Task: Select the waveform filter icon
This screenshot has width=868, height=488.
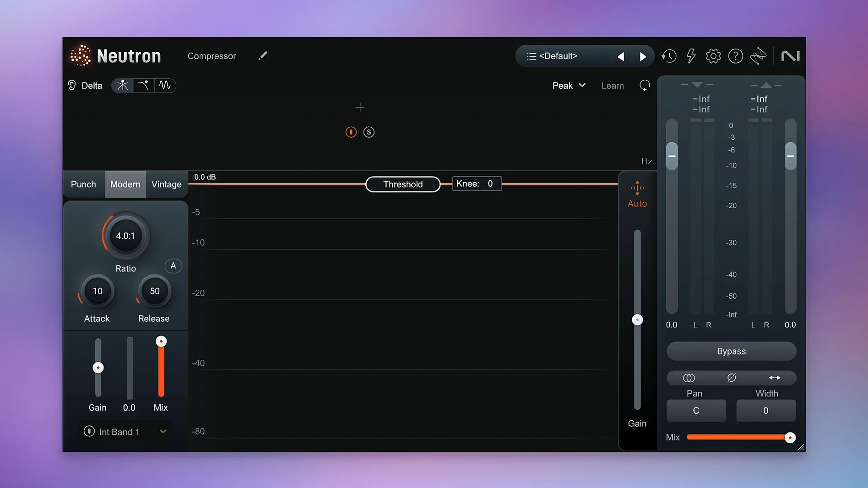Action: pyautogui.click(x=165, y=86)
